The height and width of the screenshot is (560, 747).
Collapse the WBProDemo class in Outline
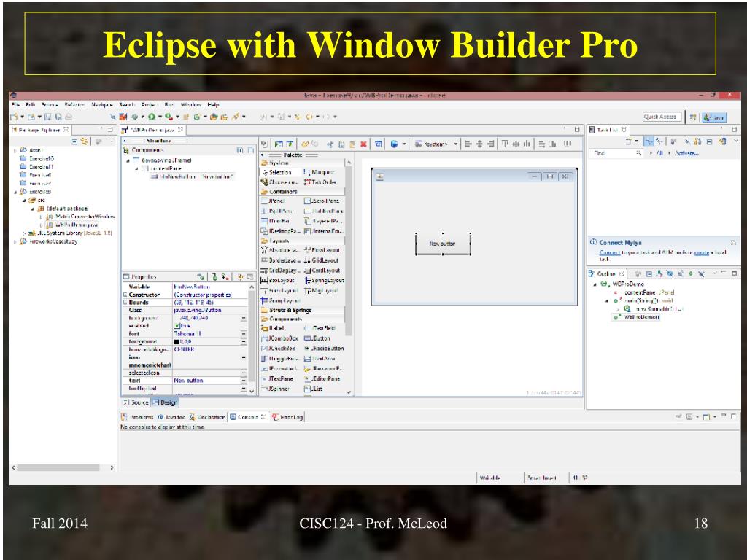595,284
